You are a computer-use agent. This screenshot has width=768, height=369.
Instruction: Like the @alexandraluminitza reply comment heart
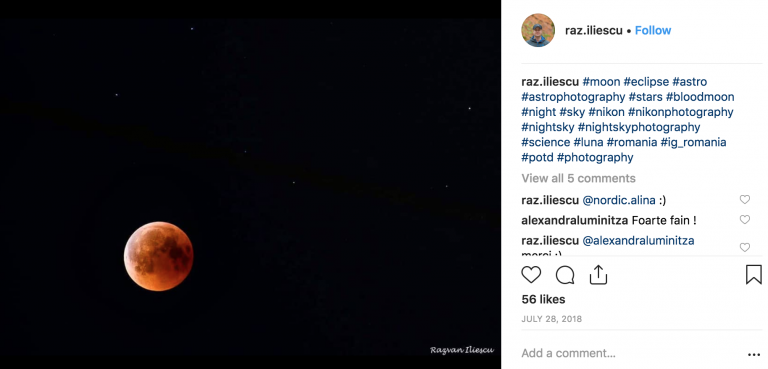[x=744, y=247]
